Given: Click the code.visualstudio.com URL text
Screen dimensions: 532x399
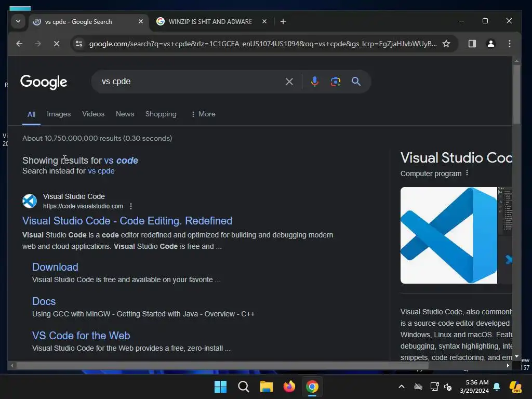Looking at the screenshot, I should [83, 206].
